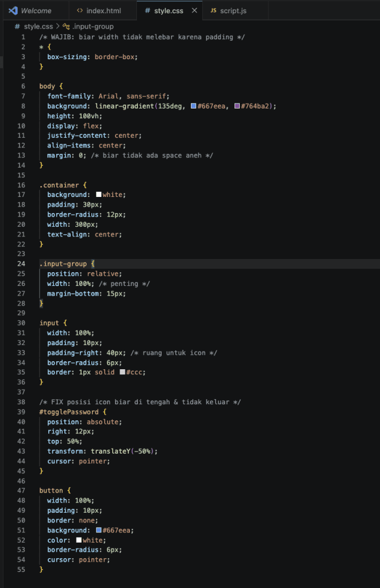Click the white swatch in .container background
The image size is (380, 588).
[x=99, y=195]
